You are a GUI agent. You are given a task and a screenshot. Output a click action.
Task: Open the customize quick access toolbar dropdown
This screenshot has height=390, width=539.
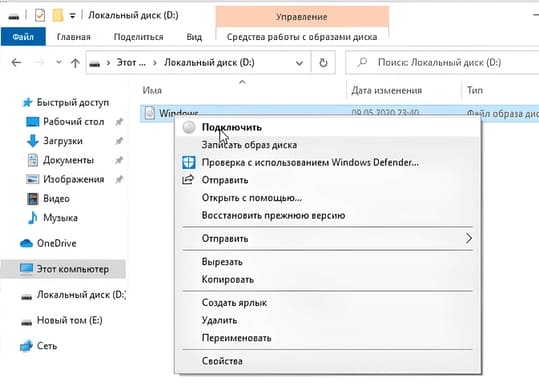72,15
